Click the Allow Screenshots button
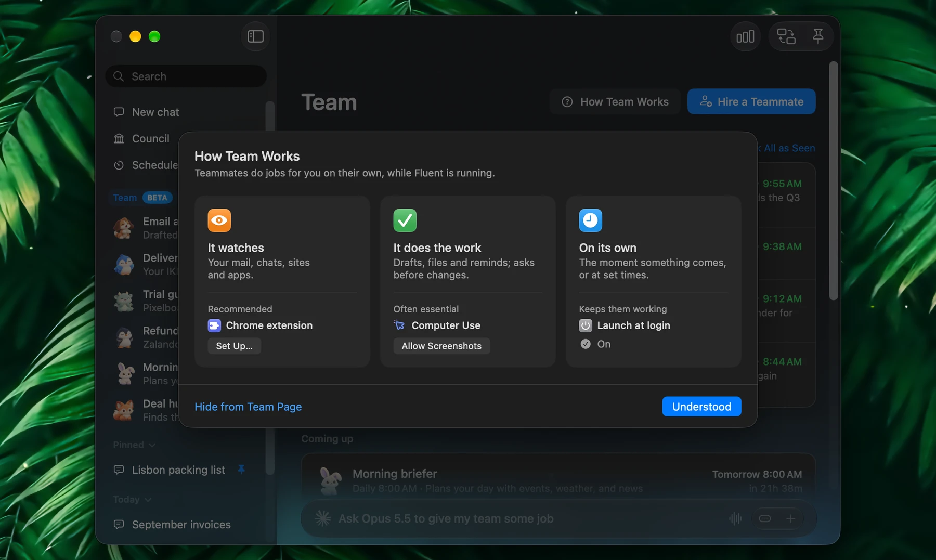The width and height of the screenshot is (936, 560). (x=441, y=346)
